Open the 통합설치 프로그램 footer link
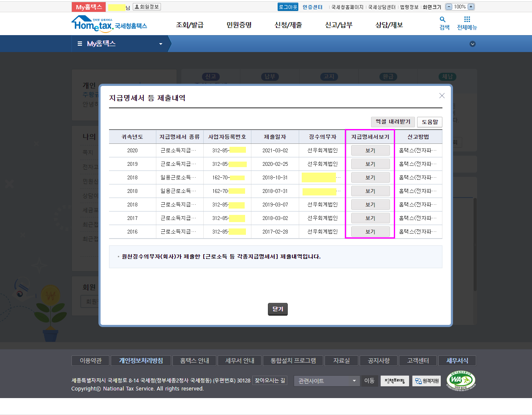 [x=293, y=361]
